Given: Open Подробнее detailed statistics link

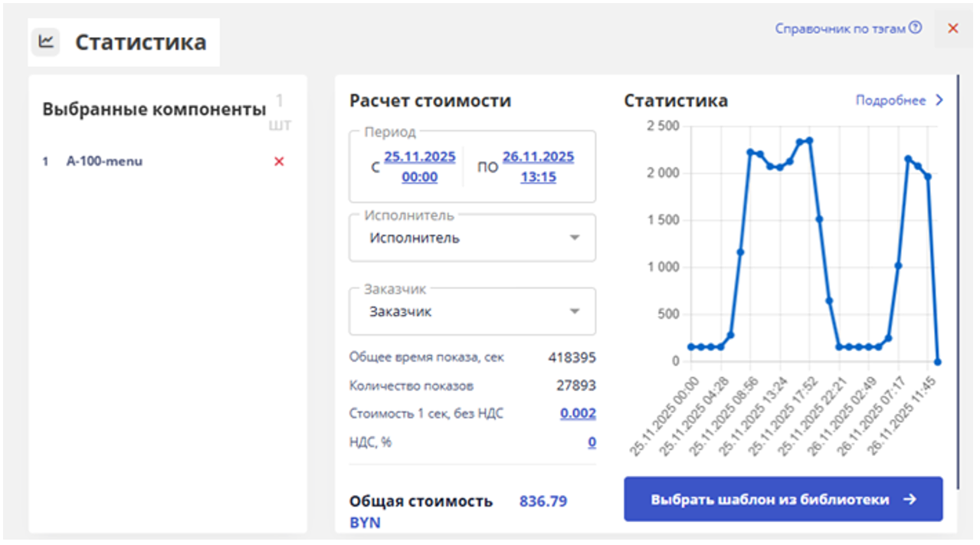Looking at the screenshot, I should pyautogui.click(x=890, y=100).
